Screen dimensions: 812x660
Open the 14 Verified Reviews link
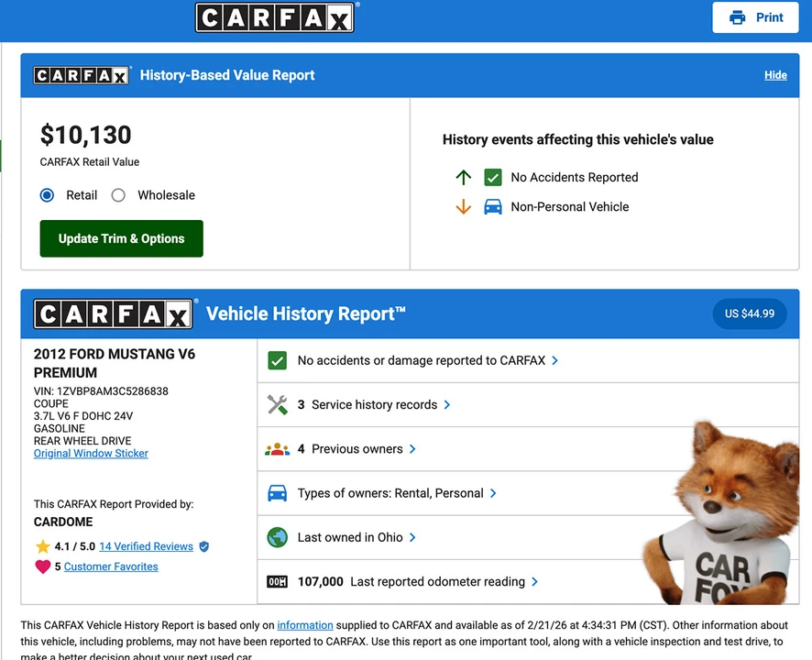click(146, 546)
